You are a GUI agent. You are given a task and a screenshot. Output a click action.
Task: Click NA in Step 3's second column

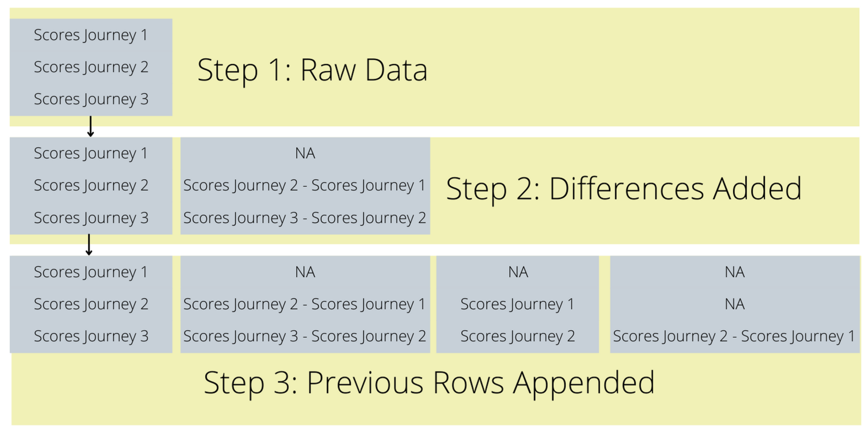coord(305,272)
